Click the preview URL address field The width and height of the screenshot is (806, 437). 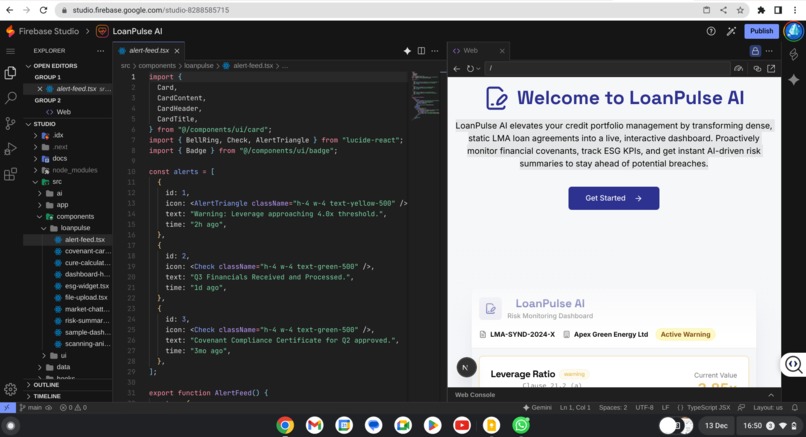[607, 68]
